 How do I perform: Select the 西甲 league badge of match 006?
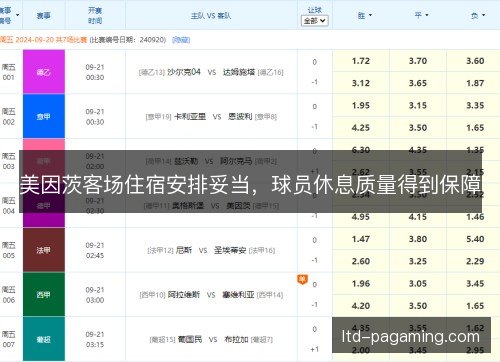tap(44, 295)
